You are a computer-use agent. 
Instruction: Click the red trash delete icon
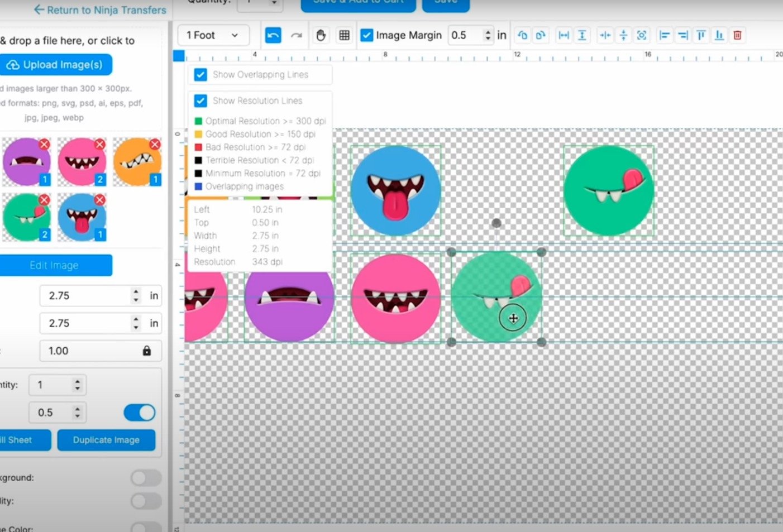(x=737, y=35)
